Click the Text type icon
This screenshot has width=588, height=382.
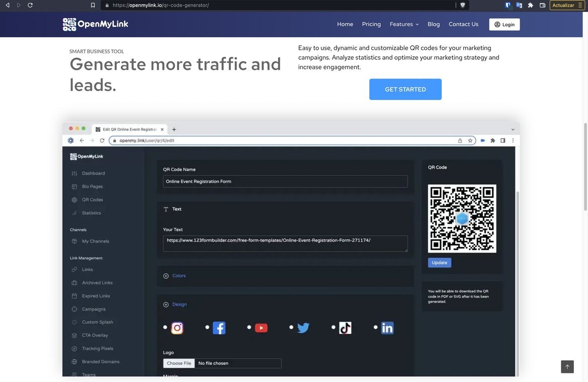click(x=166, y=209)
